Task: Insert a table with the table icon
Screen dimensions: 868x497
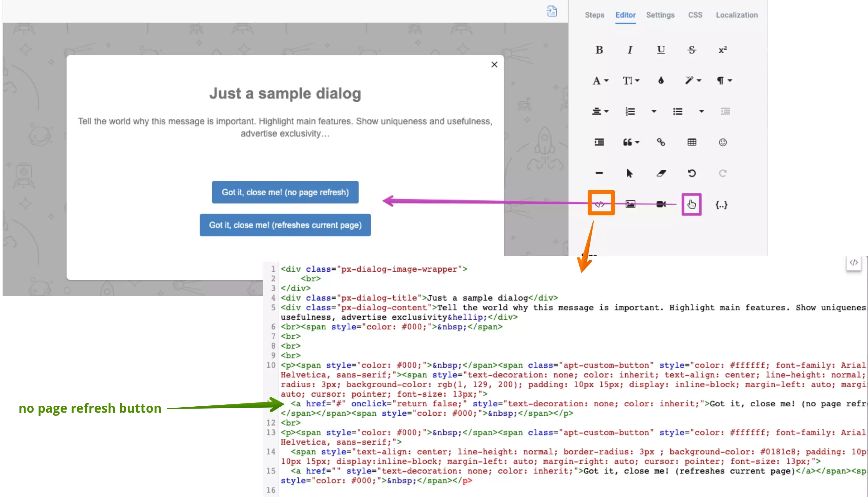Action: click(691, 142)
